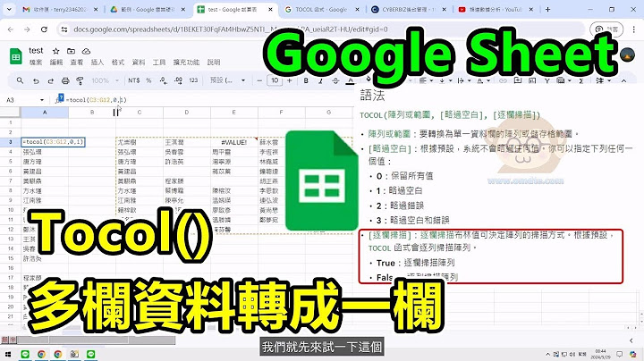Open the fill color picker
The image size is (644, 361).
(369, 79)
